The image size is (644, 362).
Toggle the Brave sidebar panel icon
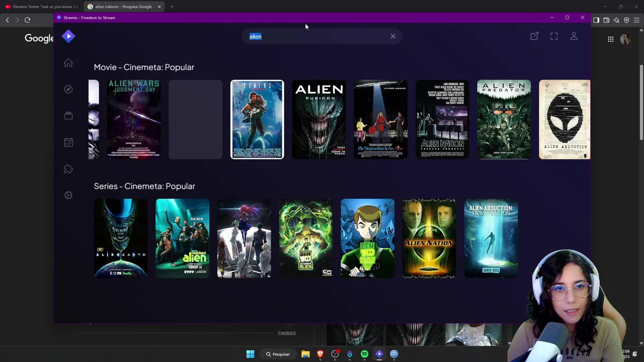click(x=596, y=20)
